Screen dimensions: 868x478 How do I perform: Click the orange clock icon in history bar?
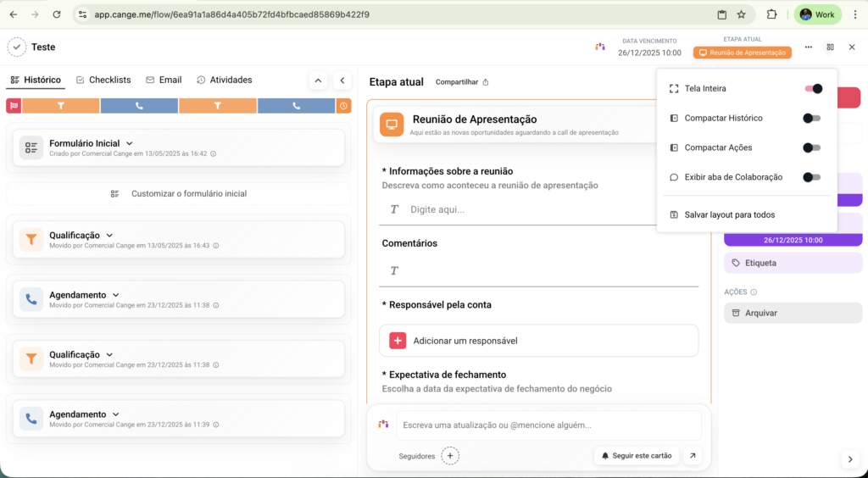343,106
